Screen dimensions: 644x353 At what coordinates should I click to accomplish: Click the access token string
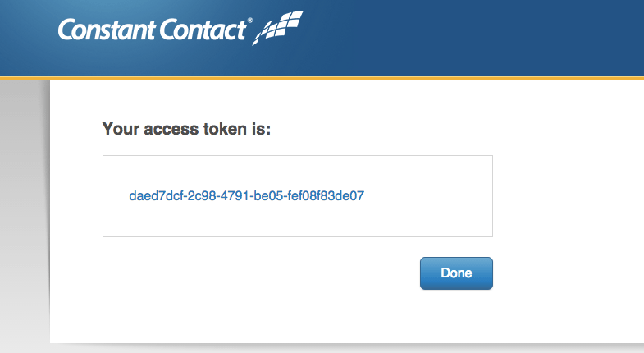coord(246,196)
